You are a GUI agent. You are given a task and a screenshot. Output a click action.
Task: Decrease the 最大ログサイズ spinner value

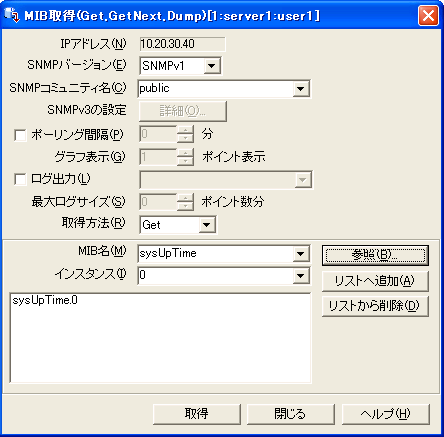click(x=185, y=206)
